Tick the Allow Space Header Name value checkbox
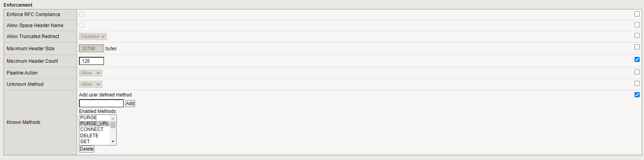Viewport: 644px width, 160px height. (x=81, y=25)
